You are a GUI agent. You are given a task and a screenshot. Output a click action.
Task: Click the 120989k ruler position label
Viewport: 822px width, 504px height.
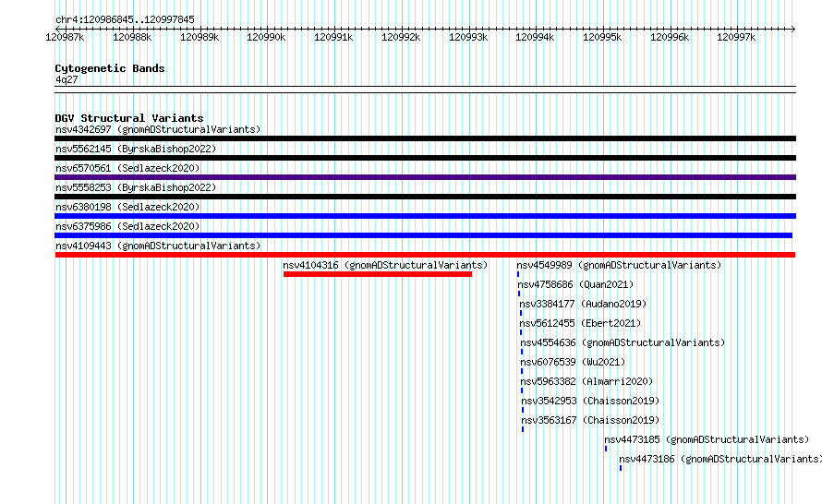199,37
